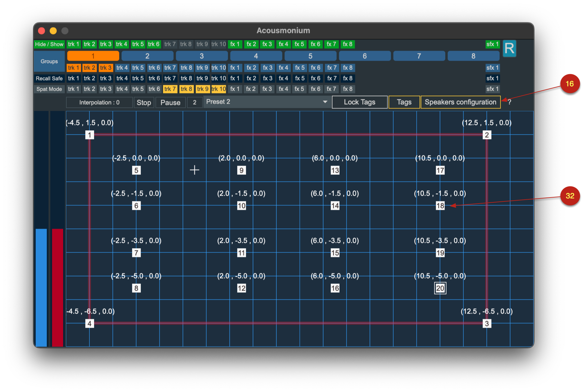582x392 pixels.
Task: Select group 2 tab
Action: 147,56
